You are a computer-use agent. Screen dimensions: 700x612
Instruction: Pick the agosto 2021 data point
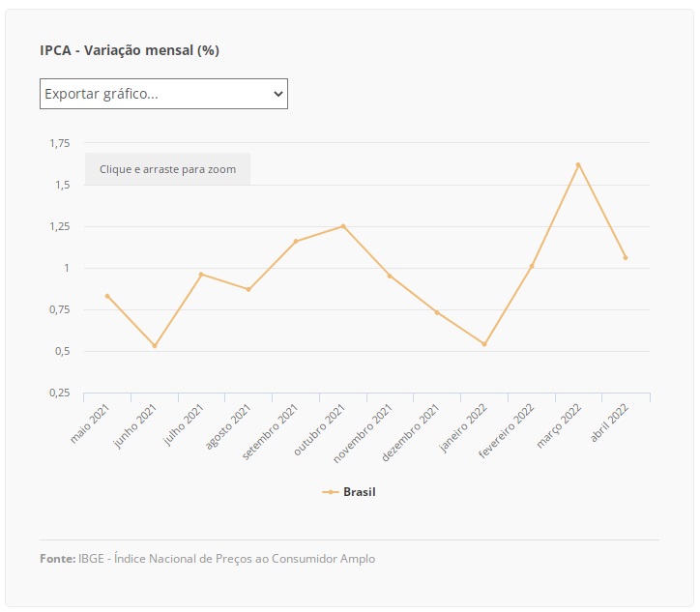248,289
